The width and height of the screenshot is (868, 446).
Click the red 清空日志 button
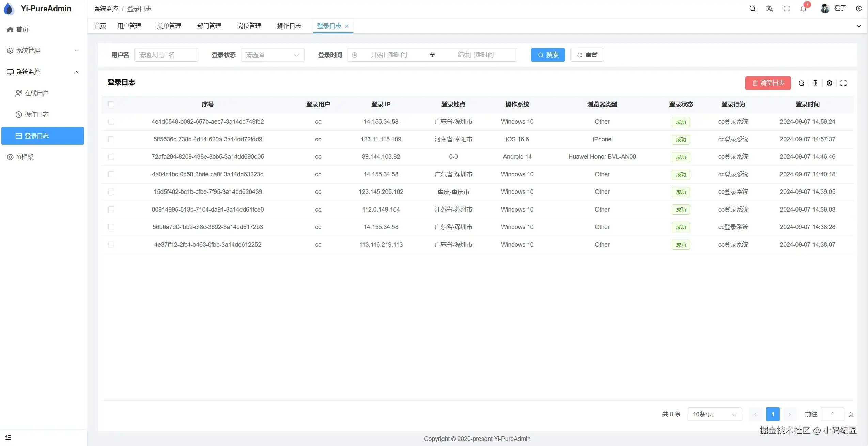tap(768, 83)
